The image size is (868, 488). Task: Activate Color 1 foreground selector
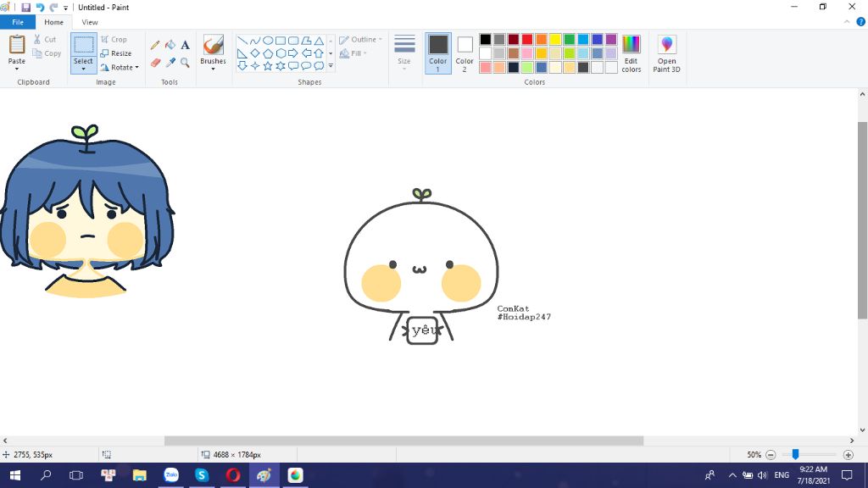point(438,53)
